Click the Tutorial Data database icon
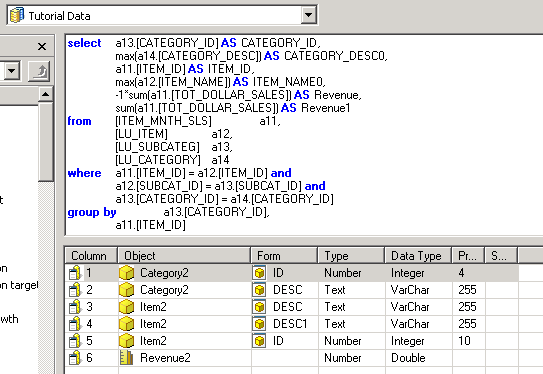 17,15
